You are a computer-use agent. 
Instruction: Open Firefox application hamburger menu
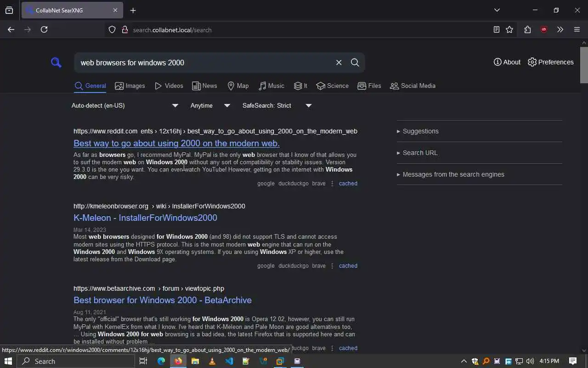(577, 29)
